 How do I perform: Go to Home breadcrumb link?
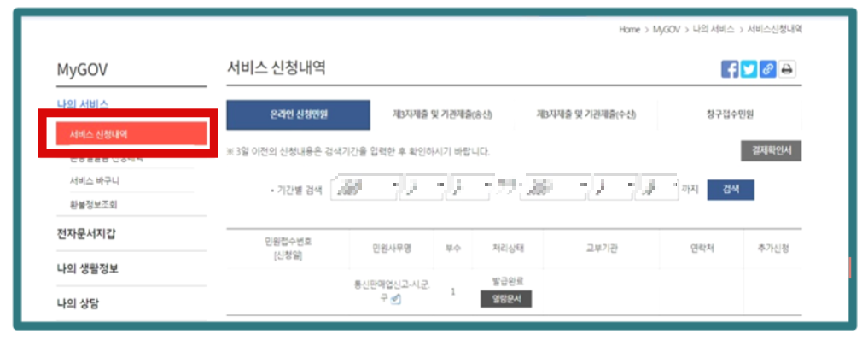click(x=629, y=30)
